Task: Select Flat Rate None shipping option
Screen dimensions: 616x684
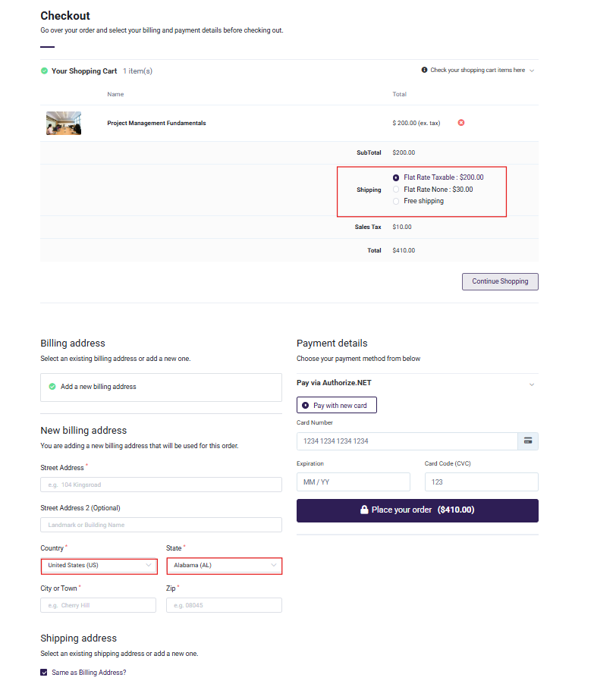Action: click(396, 190)
